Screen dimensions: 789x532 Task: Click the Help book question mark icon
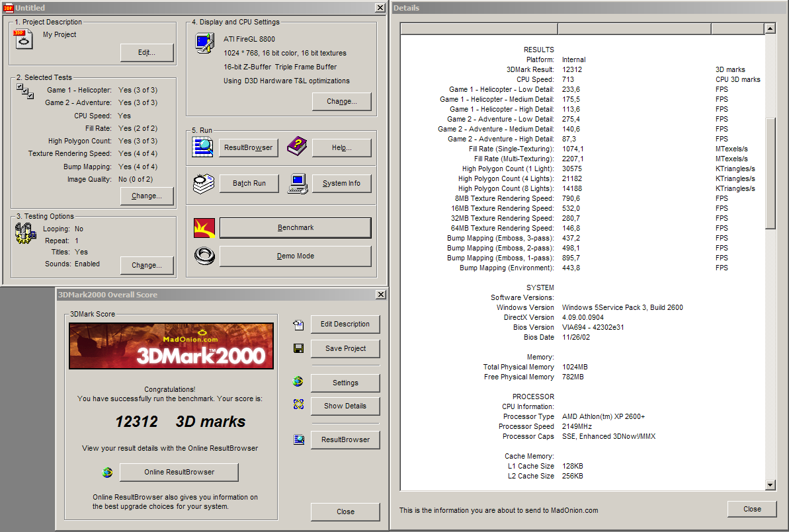click(x=297, y=147)
